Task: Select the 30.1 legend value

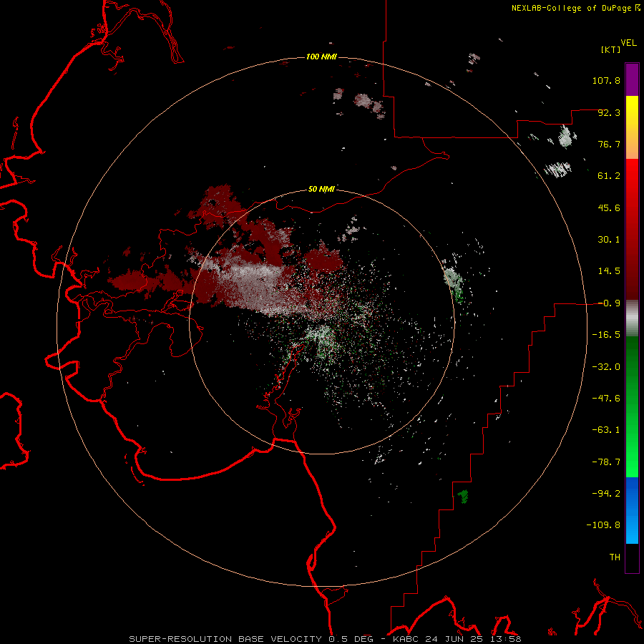Action: pyautogui.click(x=609, y=240)
